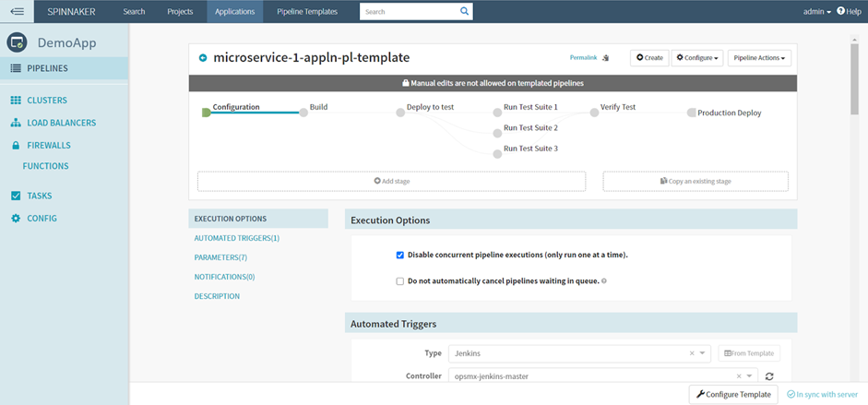The height and width of the screenshot is (405, 868).
Task: Select the Production Deploy stage node
Action: coord(691,113)
